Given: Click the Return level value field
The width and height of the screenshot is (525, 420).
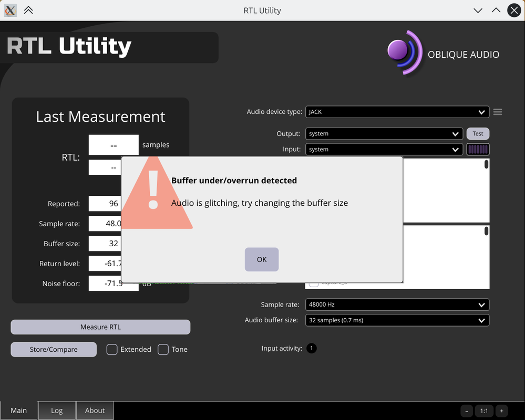Looking at the screenshot, I should click(105, 264).
